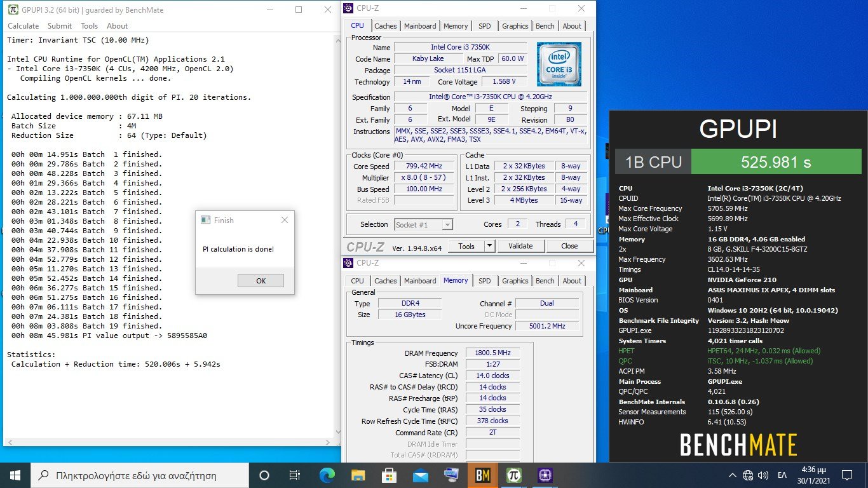
Task: Open volume speaker icon in tray
Action: click(x=763, y=475)
